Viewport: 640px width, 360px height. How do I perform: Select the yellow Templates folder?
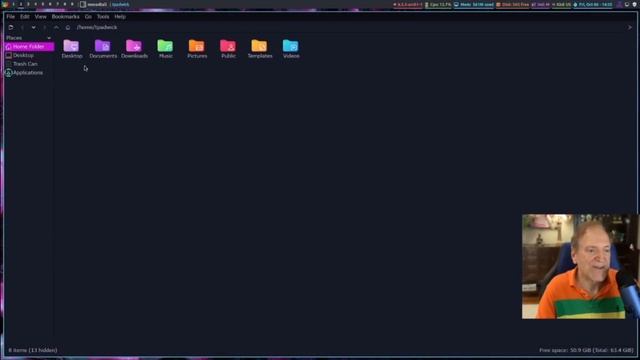pyautogui.click(x=260, y=49)
